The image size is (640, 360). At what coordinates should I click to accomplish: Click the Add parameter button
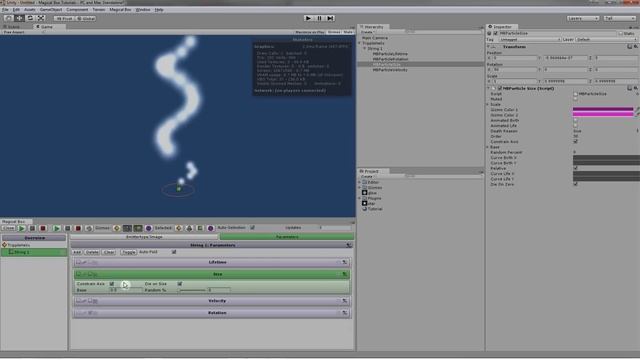click(x=77, y=252)
